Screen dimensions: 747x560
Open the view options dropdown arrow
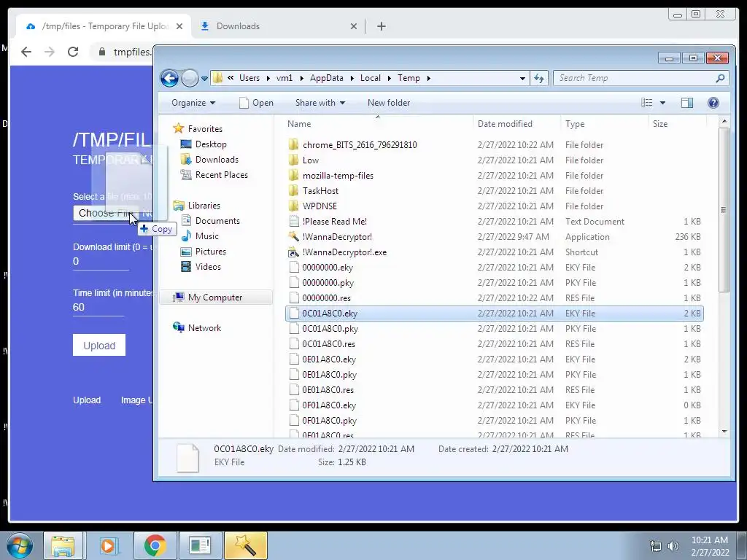[662, 103]
